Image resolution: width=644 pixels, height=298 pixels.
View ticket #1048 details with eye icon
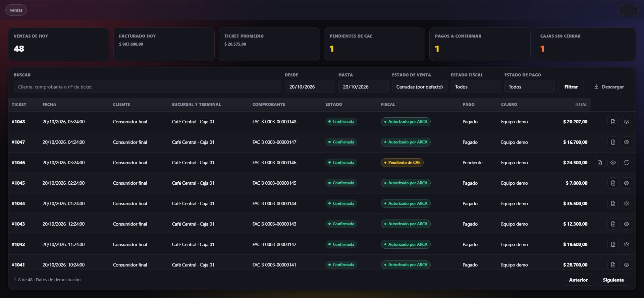626,122
